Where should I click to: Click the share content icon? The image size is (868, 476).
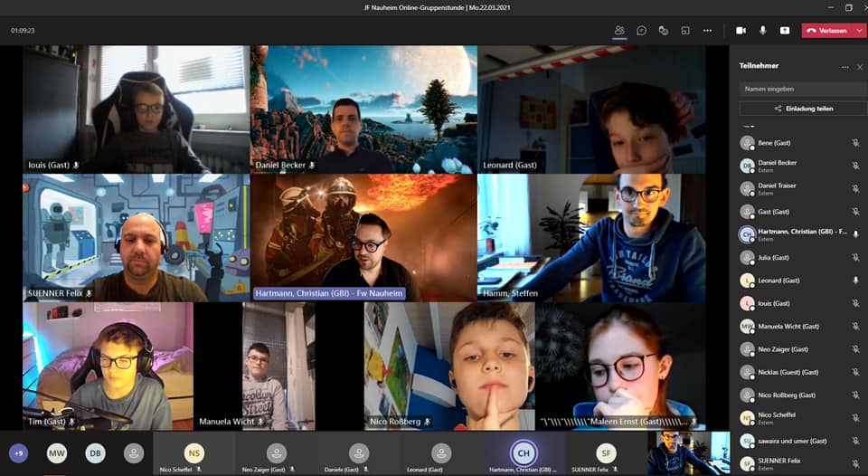coord(785,30)
